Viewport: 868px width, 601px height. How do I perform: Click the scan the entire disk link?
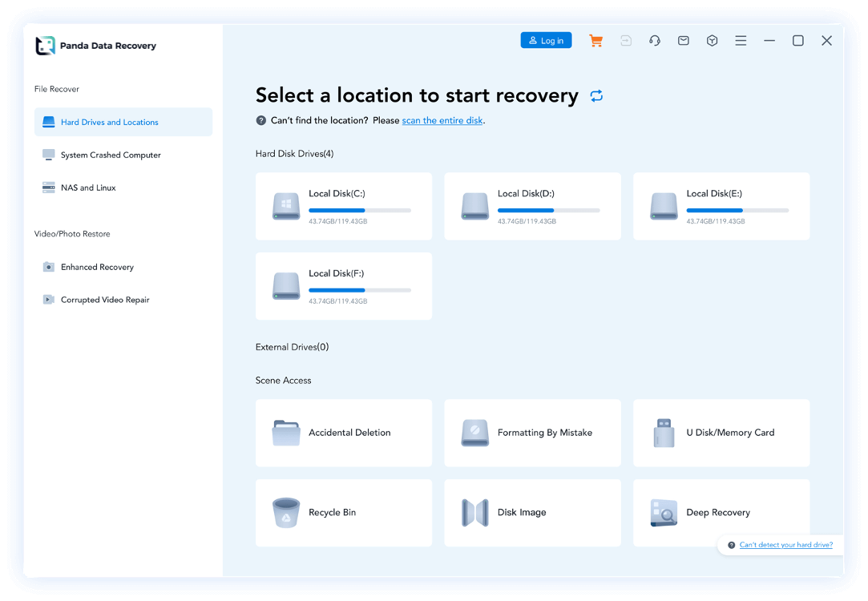coord(442,121)
